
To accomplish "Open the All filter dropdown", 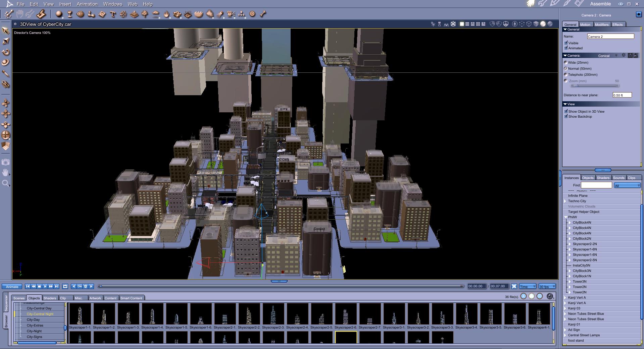I will click(627, 185).
